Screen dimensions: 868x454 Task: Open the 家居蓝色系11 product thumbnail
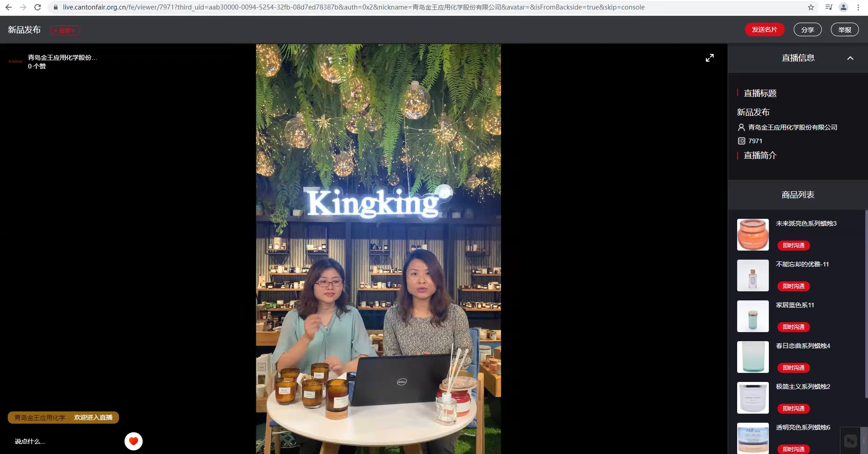click(x=753, y=316)
